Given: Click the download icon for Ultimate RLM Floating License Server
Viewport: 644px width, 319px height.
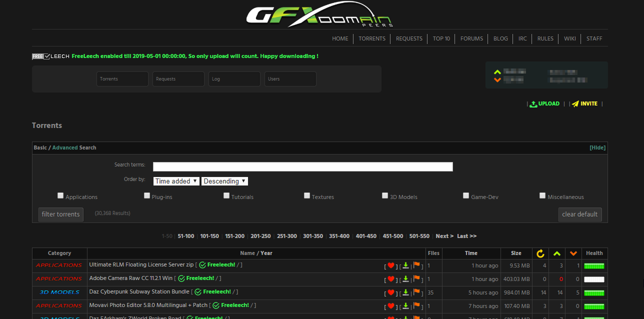Looking at the screenshot, I should click(405, 265).
